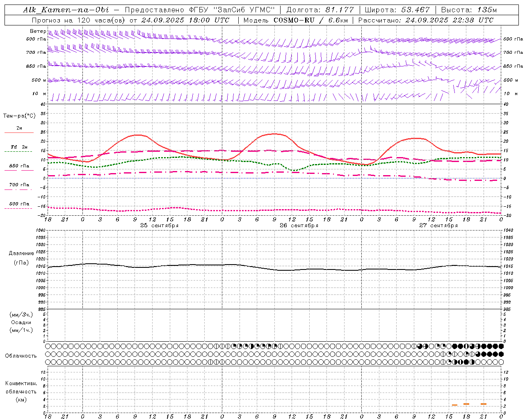This screenshot has height=420, width=525.
Task: Click the Долгота: 81.177 header value
Action: coord(320,10)
